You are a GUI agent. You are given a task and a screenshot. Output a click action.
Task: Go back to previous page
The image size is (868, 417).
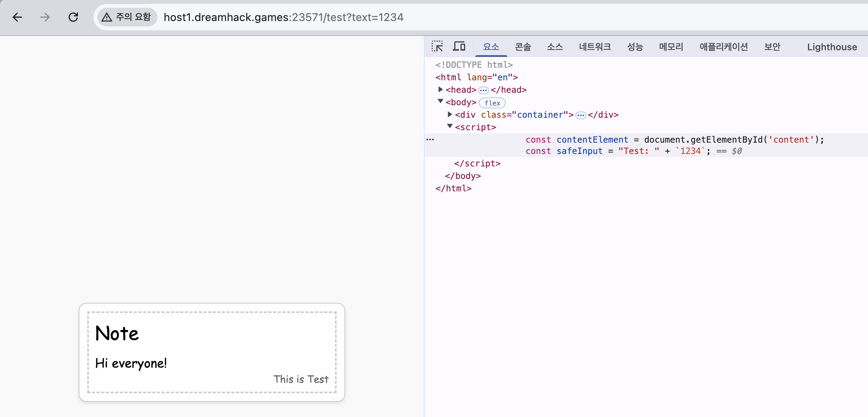pyautogui.click(x=17, y=17)
